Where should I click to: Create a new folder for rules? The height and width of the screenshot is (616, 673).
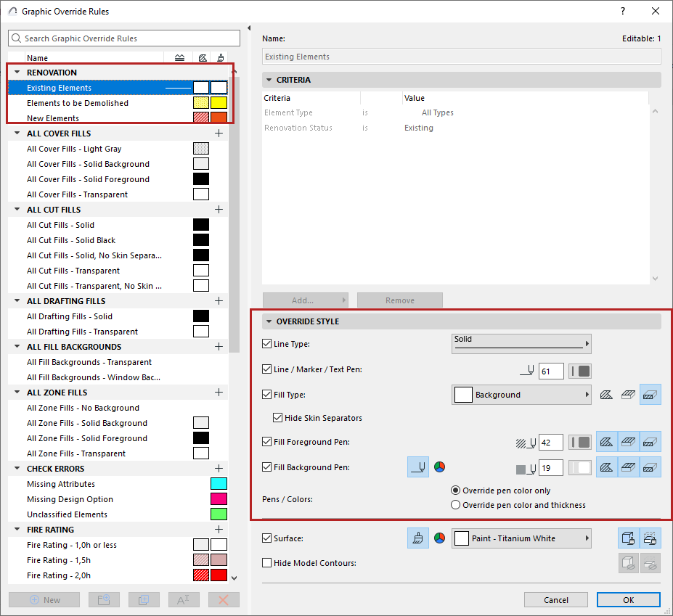(x=104, y=600)
